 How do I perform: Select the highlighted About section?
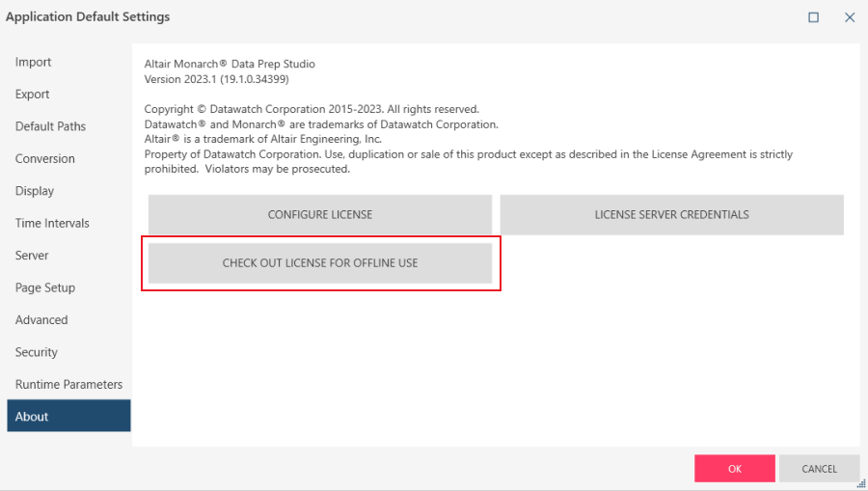(68, 416)
